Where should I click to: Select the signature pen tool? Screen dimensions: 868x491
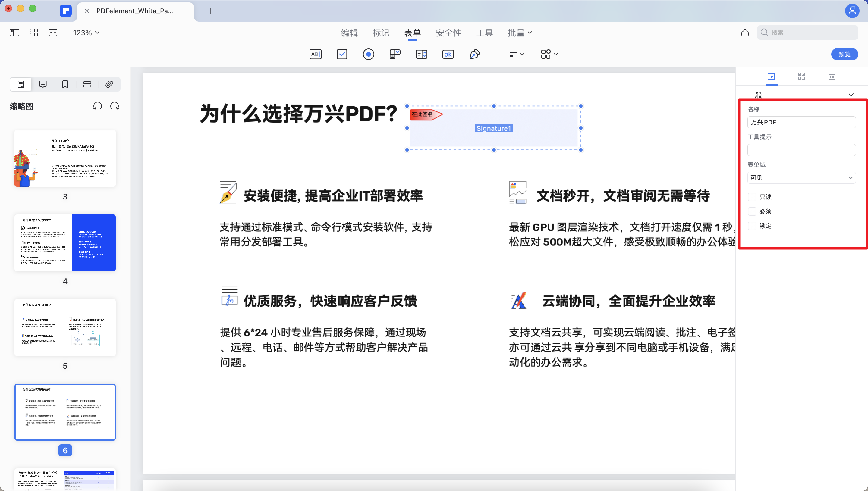[x=474, y=54]
